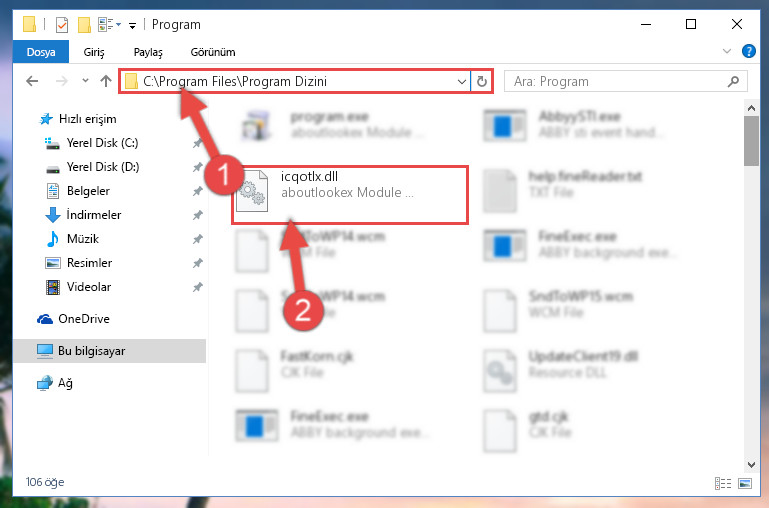
Task: Refresh the current folder view
Action: click(482, 81)
